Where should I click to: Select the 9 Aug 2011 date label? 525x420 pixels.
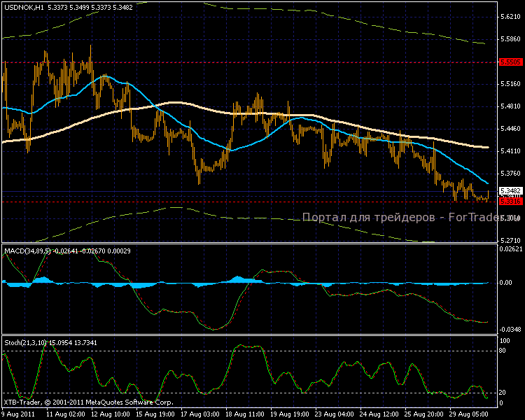20,414
